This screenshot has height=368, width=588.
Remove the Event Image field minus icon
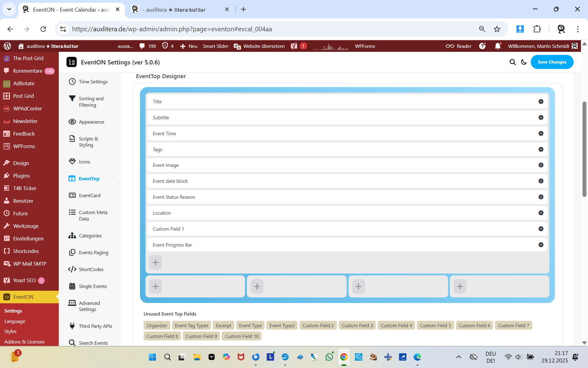(x=541, y=165)
